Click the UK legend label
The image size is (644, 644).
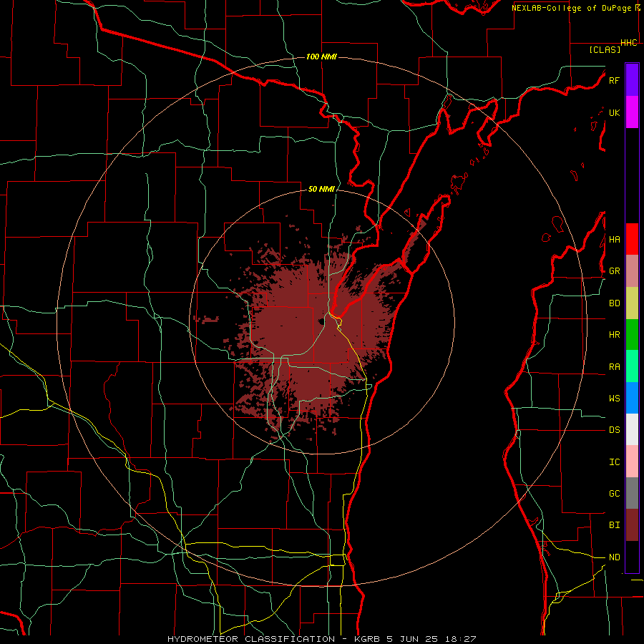point(614,112)
